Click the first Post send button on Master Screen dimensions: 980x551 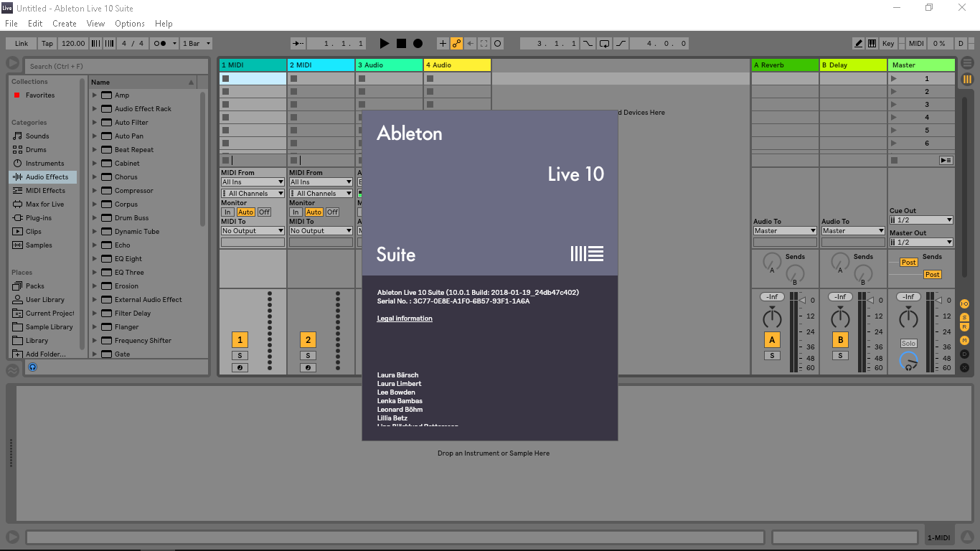[x=909, y=263]
